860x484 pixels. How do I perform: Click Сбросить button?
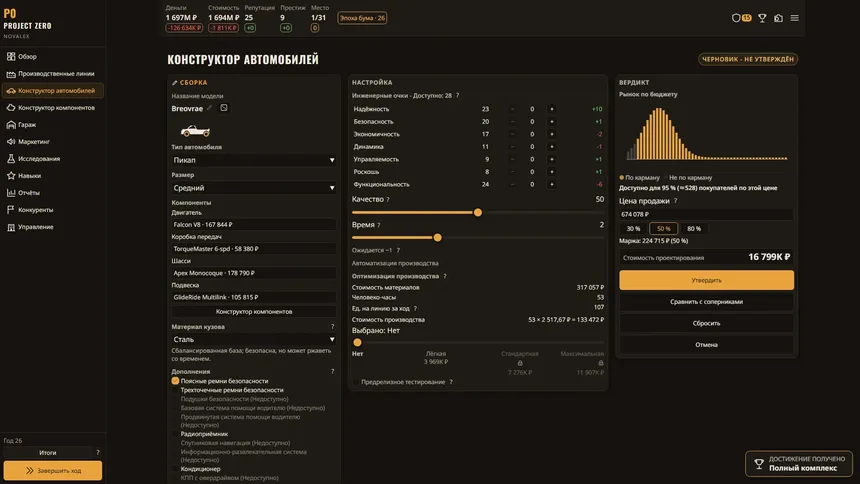706,323
